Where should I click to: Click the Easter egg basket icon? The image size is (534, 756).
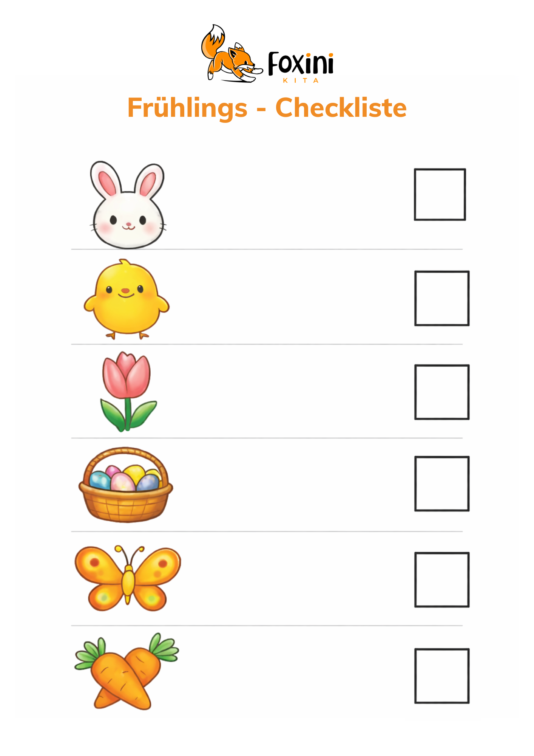tap(126, 485)
